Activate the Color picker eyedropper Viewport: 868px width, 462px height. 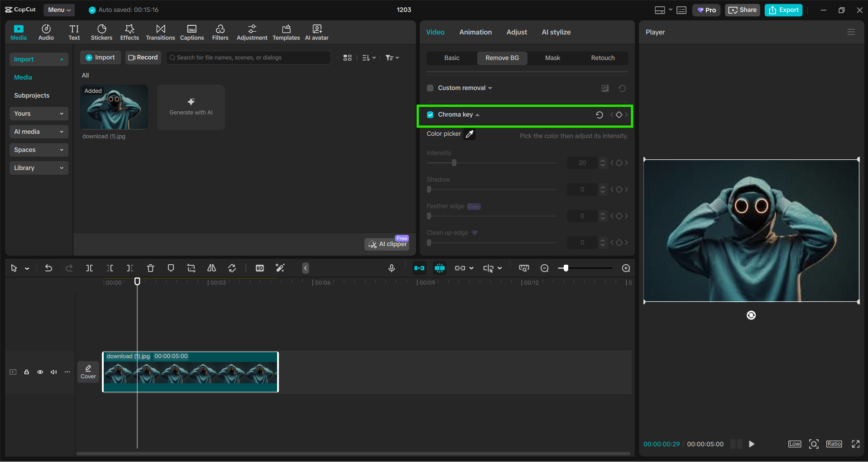[x=470, y=134]
